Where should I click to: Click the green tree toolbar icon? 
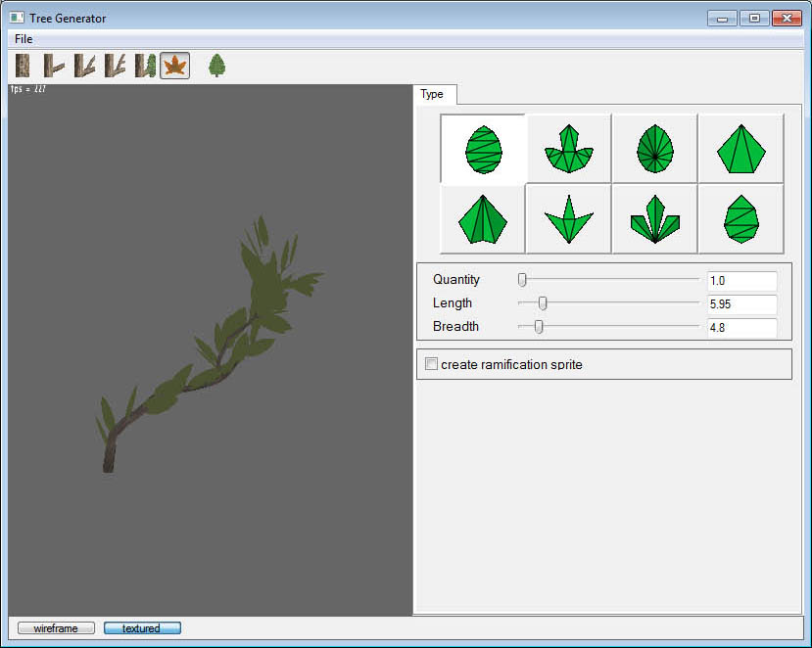(x=216, y=66)
